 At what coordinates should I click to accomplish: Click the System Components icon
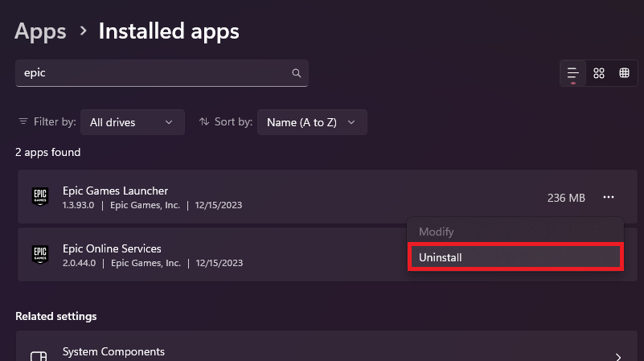pyautogui.click(x=38, y=356)
